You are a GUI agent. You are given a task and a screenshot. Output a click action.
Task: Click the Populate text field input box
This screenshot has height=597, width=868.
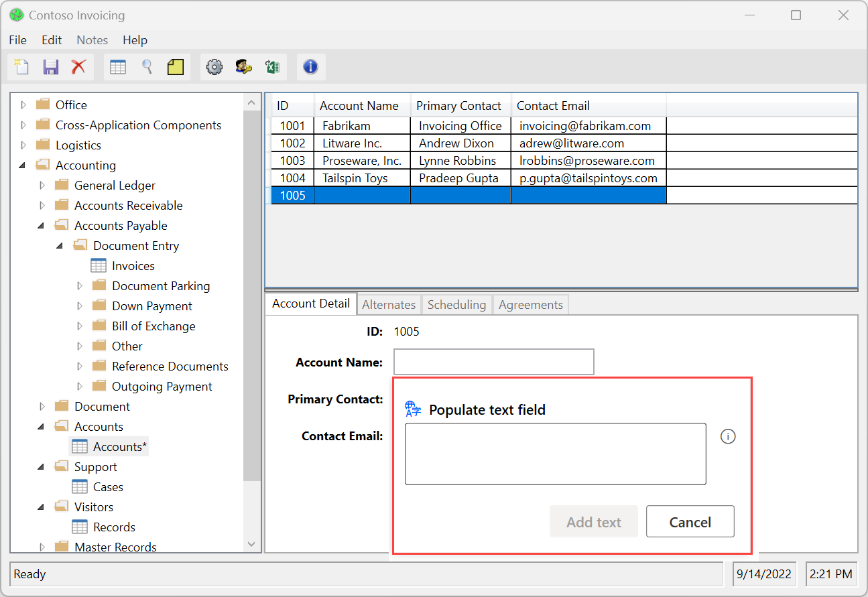tap(555, 454)
